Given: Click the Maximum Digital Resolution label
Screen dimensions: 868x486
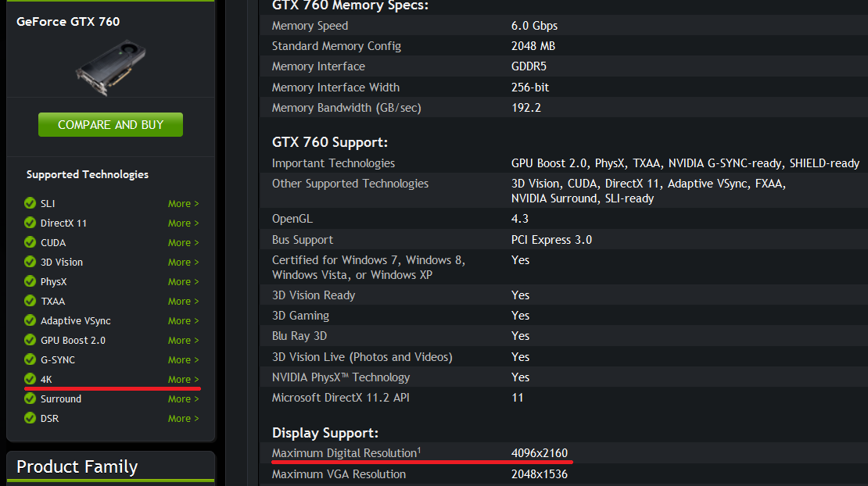Looking at the screenshot, I should tap(346, 453).
